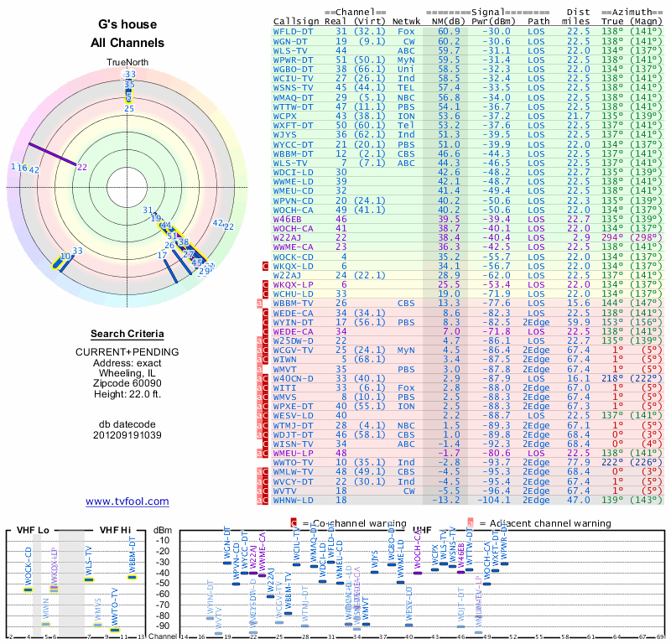Click the WPXE-DT callsign in the table

293,407
